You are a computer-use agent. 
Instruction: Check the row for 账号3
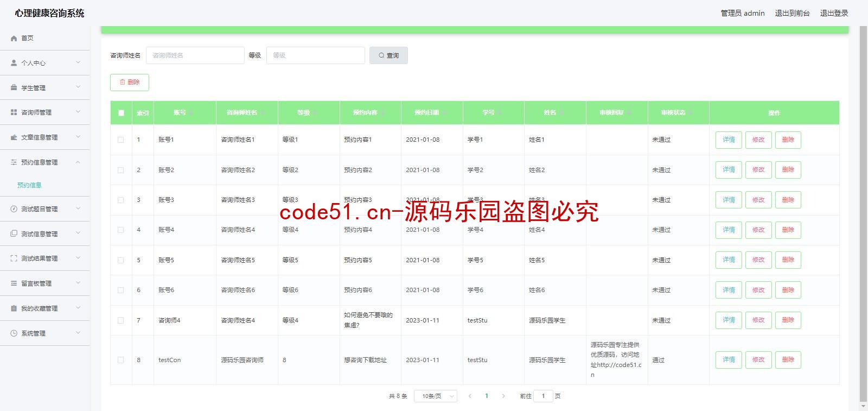coord(121,200)
